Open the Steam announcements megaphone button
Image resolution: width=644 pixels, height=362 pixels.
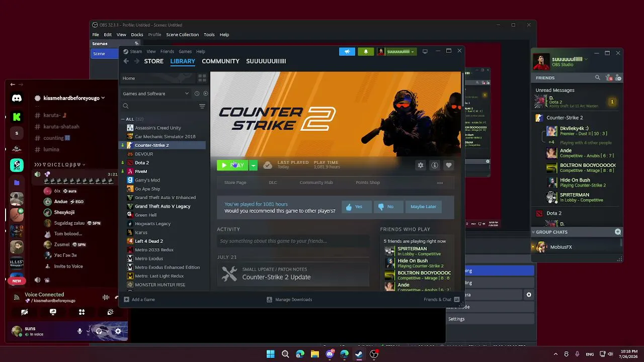tap(347, 51)
